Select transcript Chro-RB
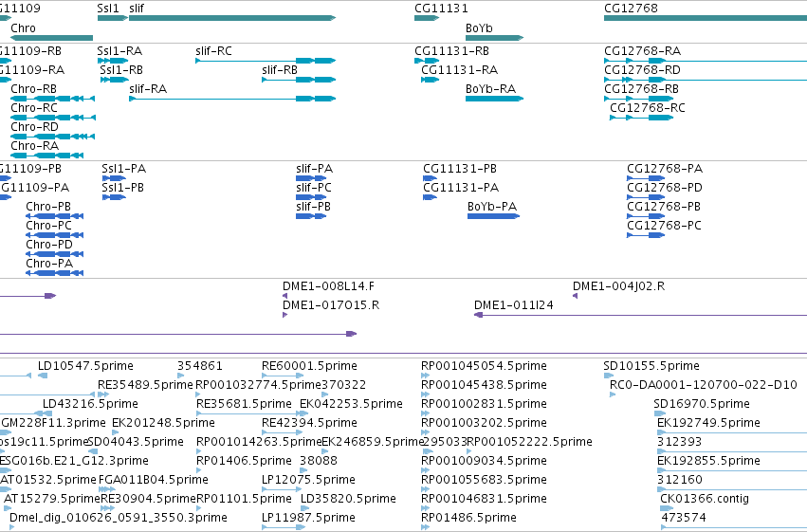The height and width of the screenshot is (532, 807). [34, 89]
